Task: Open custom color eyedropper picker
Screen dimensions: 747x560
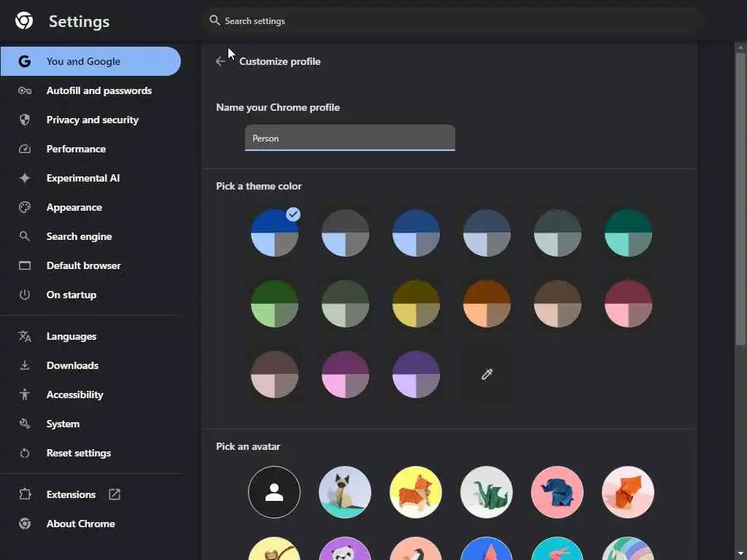Action: [x=487, y=374]
